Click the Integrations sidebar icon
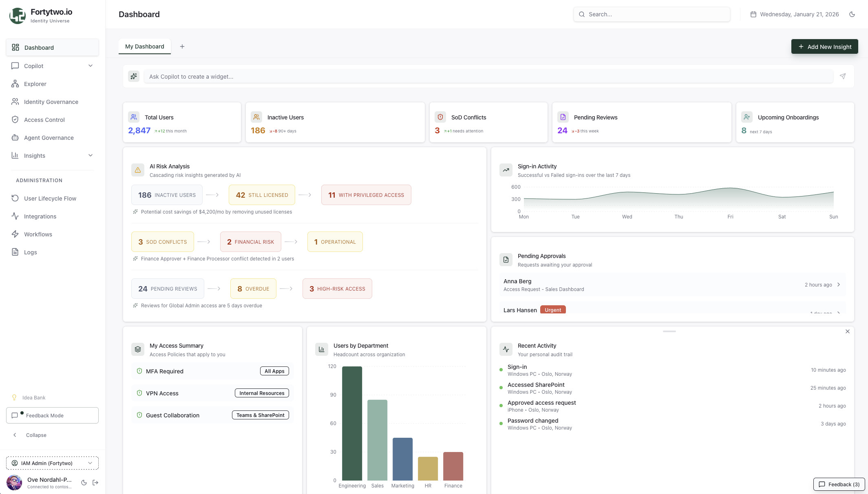Viewport: 868px width, 494px height. pyautogui.click(x=15, y=216)
